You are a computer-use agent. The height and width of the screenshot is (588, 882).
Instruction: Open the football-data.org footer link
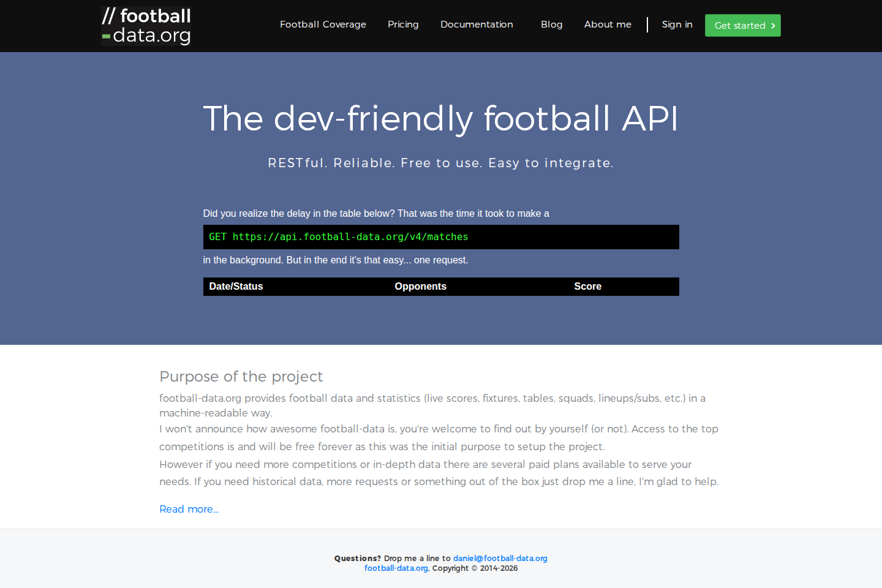coord(396,568)
